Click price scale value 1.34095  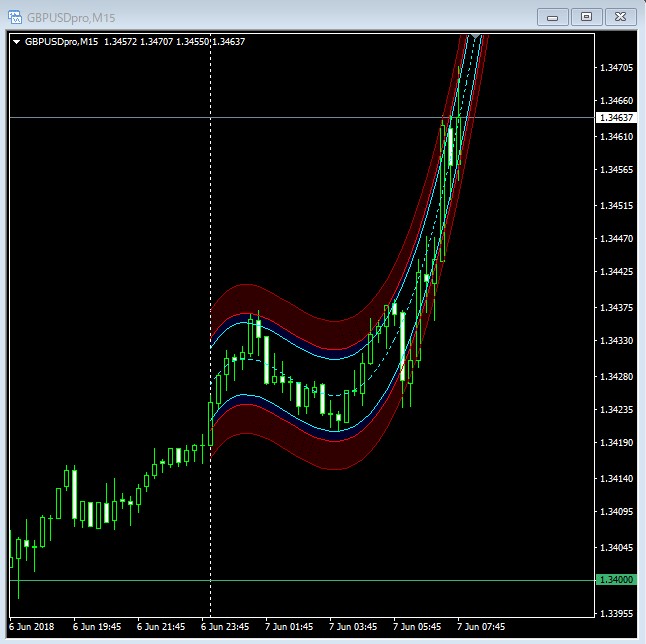pyautogui.click(x=616, y=511)
